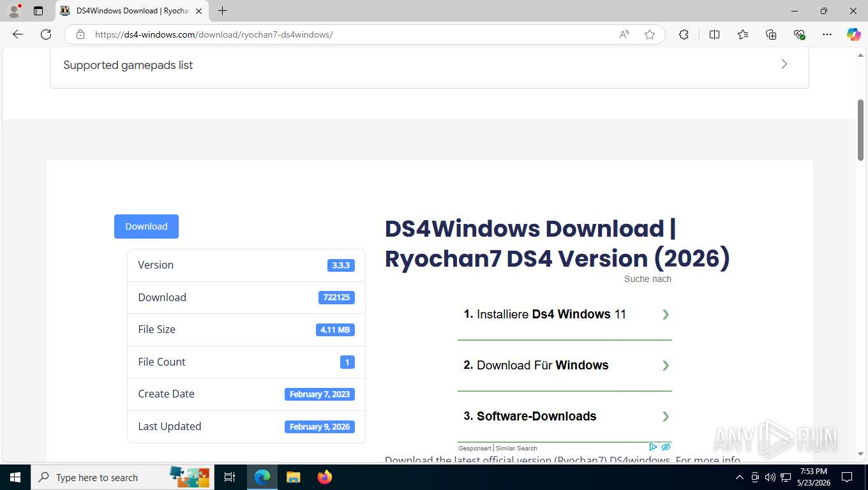Click the February 9, 2026 badge
This screenshot has height=490, width=868.
point(320,427)
